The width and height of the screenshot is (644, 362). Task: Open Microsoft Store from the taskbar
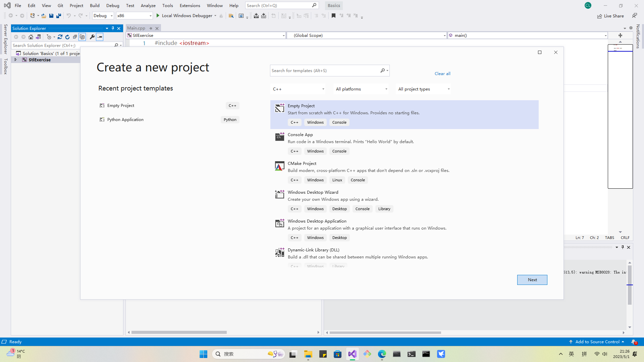337,354
